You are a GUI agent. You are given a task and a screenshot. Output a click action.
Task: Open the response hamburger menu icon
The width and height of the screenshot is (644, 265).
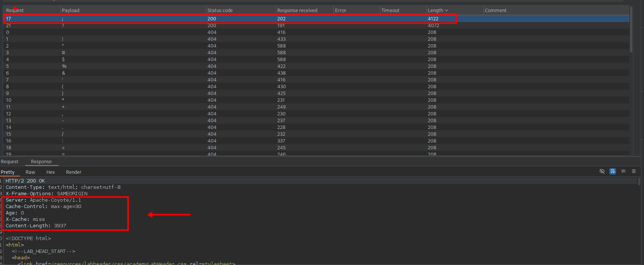pyautogui.click(x=634, y=171)
